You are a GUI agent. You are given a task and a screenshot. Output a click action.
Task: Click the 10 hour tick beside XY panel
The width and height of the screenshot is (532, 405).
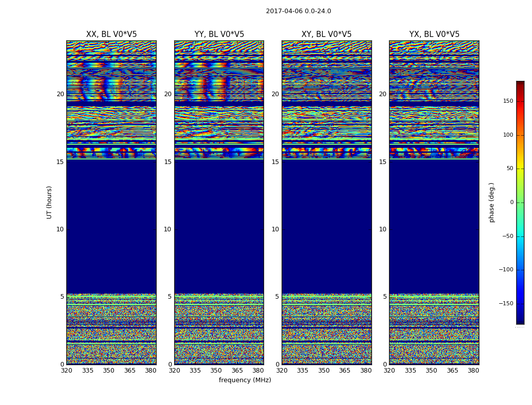coord(275,229)
